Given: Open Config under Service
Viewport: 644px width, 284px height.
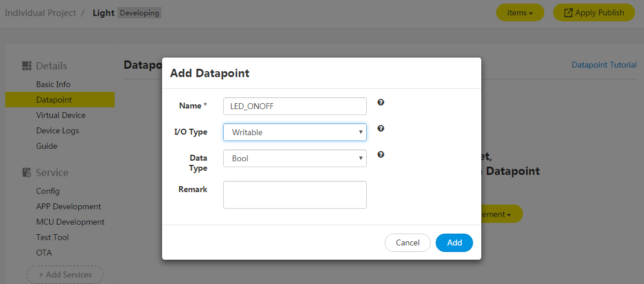Looking at the screenshot, I should (x=47, y=191).
